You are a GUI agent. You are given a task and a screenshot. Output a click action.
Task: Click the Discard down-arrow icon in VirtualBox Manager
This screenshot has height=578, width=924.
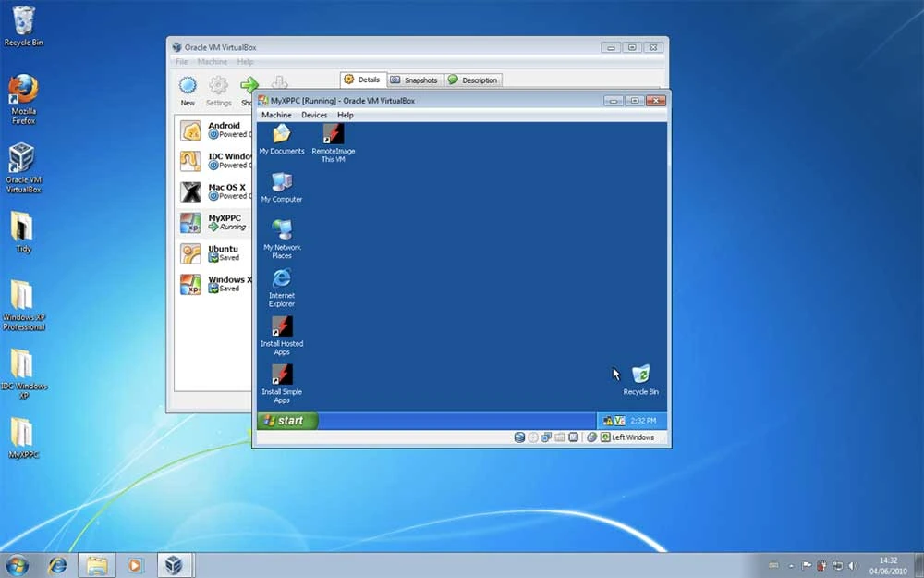pos(279,83)
